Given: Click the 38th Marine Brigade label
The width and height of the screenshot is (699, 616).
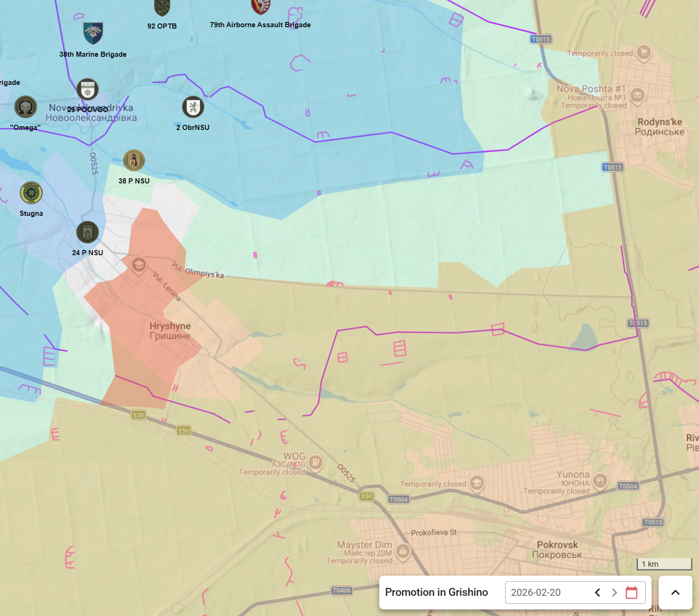Looking at the screenshot, I should [x=93, y=54].
